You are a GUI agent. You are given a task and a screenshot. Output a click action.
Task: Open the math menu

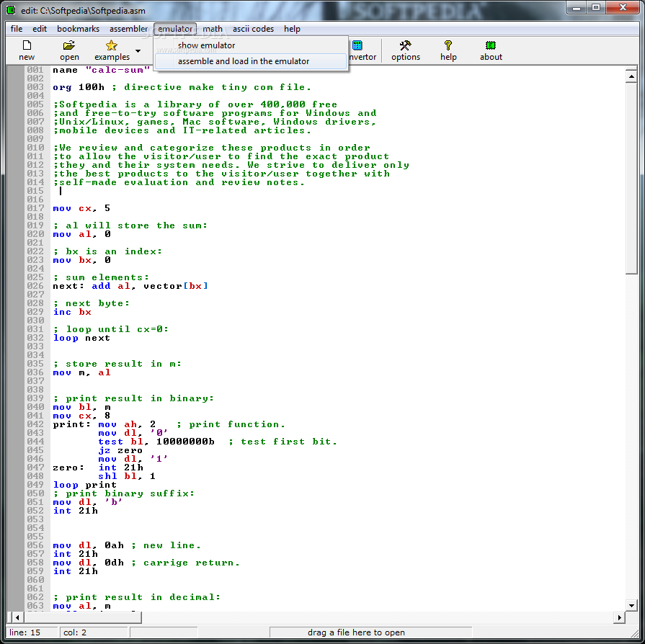click(x=213, y=29)
